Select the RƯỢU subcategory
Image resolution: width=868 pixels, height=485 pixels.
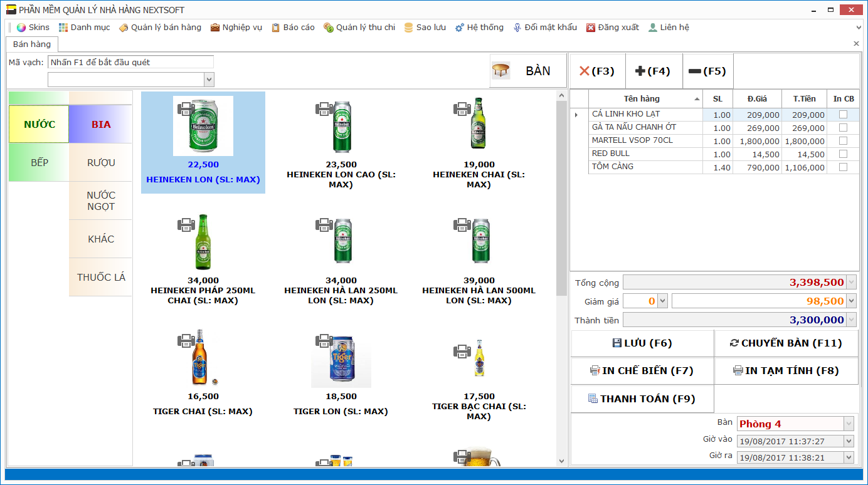[x=101, y=162]
